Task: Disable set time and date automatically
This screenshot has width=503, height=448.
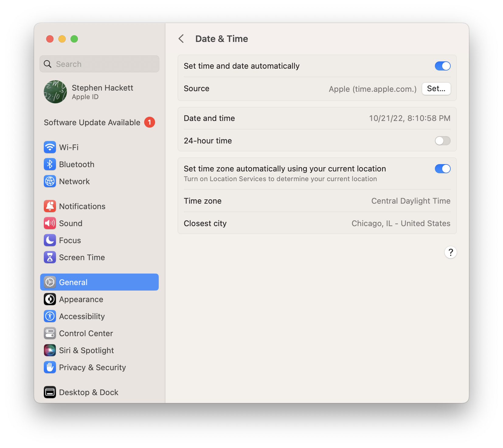Action: [442, 66]
